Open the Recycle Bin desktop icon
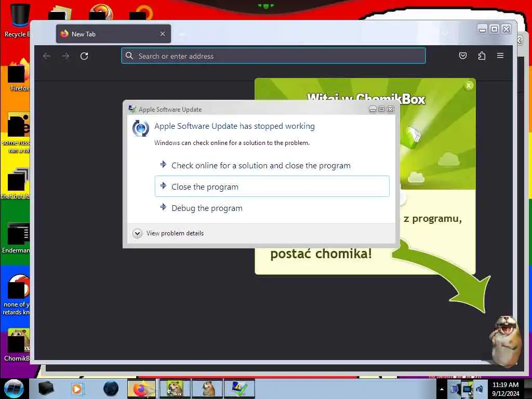The width and height of the screenshot is (532, 399). coord(17,21)
